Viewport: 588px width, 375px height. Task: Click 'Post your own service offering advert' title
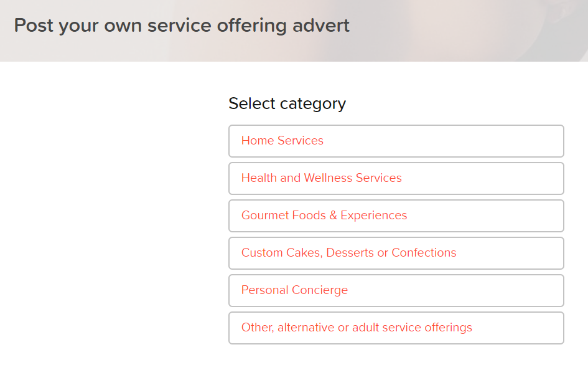click(x=182, y=26)
